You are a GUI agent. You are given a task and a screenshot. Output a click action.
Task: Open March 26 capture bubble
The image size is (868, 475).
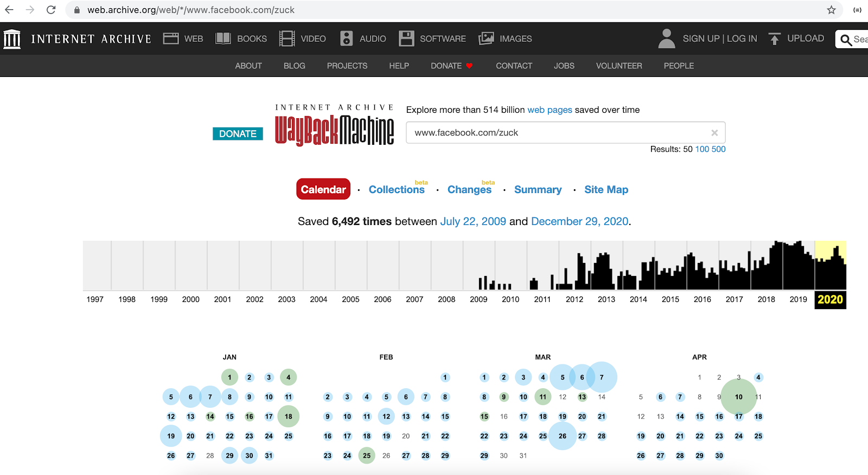[x=563, y=436]
